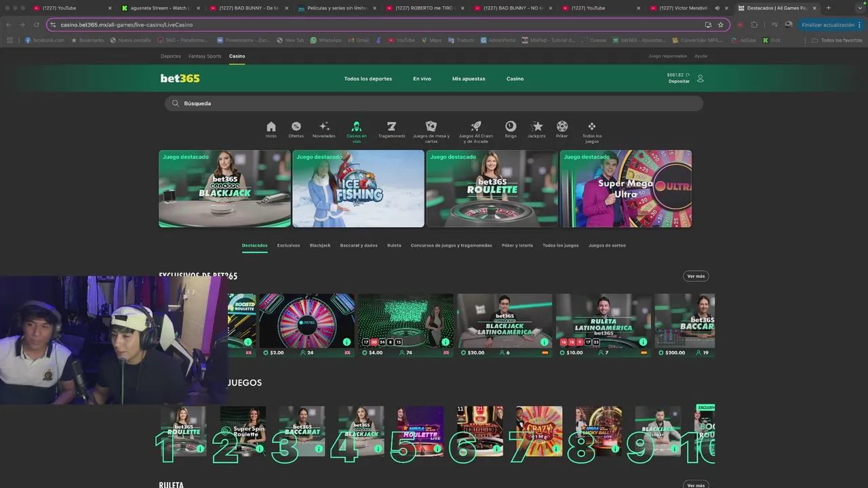Show info icon on Super Spin Roulette

click(x=260, y=449)
